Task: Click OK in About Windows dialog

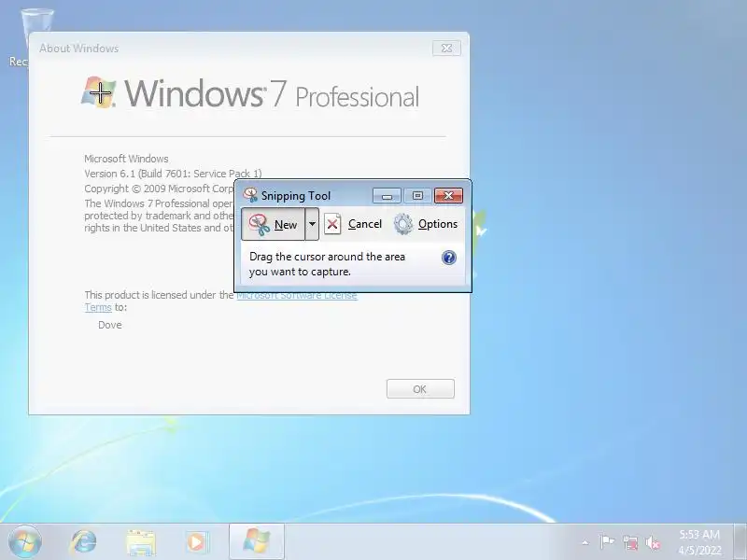Action: pyautogui.click(x=420, y=389)
